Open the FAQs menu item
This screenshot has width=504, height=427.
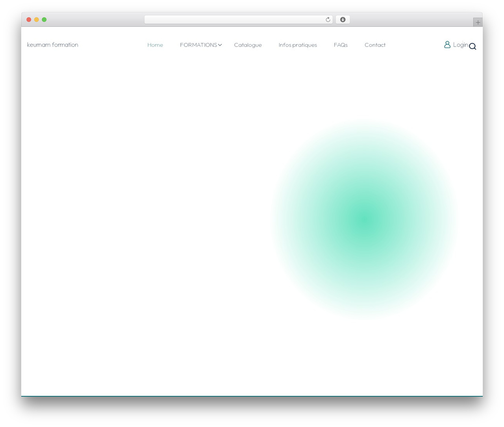[341, 45]
